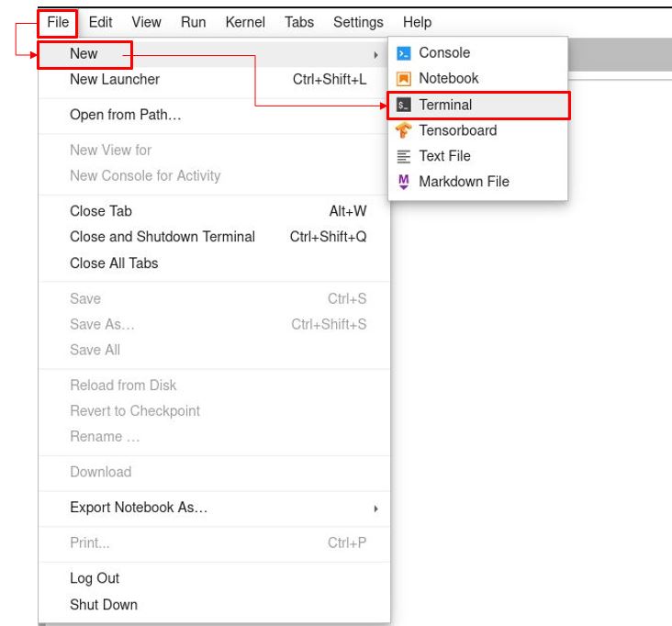Open the Kernel menu

click(x=245, y=22)
